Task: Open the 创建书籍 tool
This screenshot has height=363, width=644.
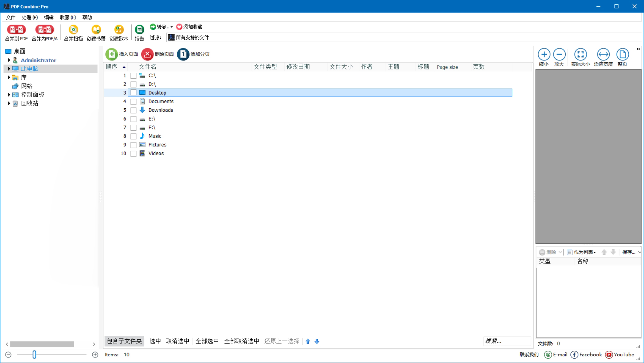Action: [x=96, y=31]
